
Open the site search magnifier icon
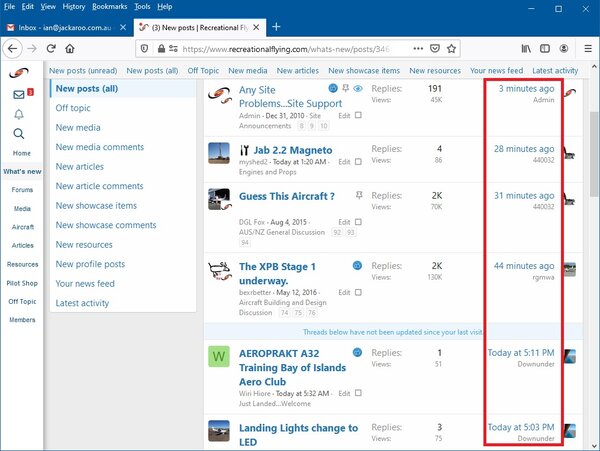click(x=19, y=133)
